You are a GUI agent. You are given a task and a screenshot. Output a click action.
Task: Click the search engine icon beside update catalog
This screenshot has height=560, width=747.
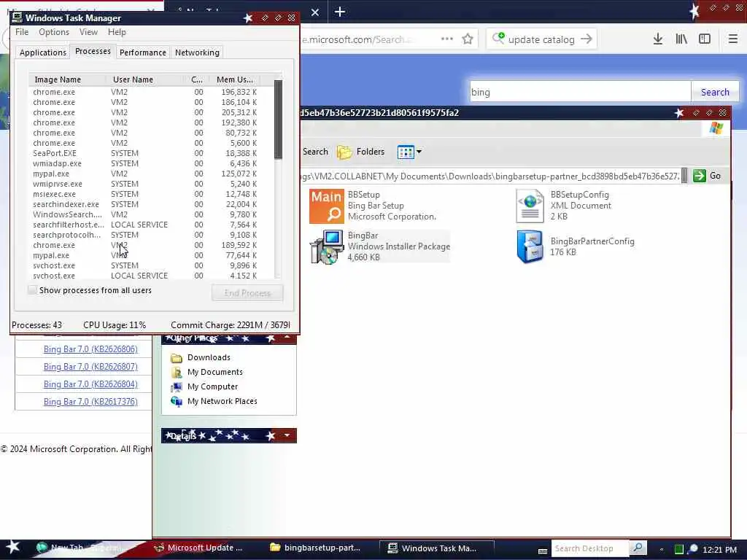[498, 38]
